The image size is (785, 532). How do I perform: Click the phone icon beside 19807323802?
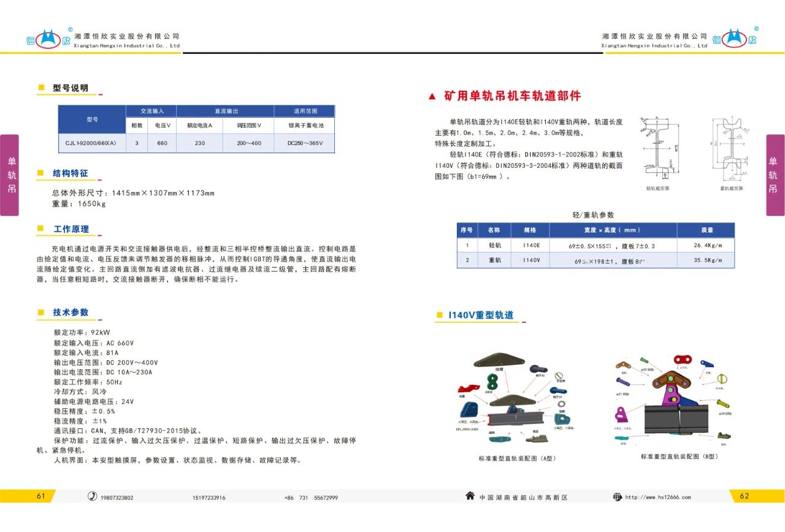click(93, 496)
